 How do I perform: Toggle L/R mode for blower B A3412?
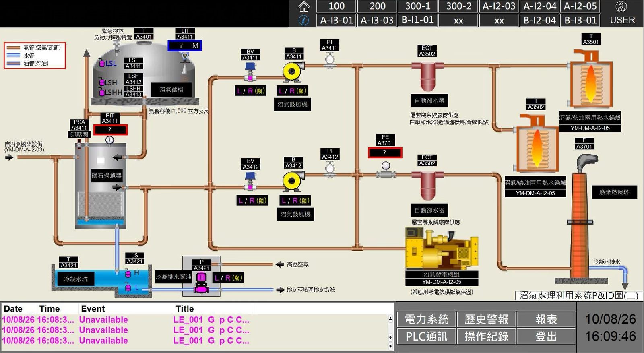295,200
